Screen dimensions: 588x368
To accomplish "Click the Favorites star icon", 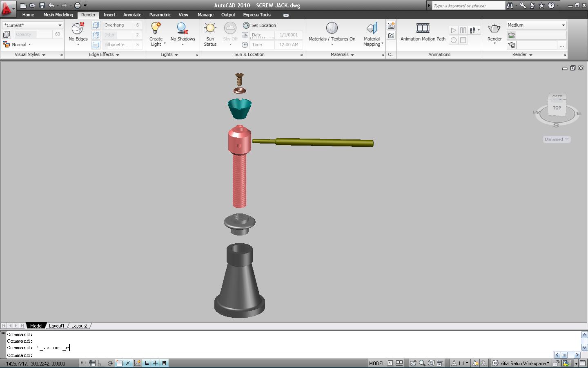I will [541, 5].
